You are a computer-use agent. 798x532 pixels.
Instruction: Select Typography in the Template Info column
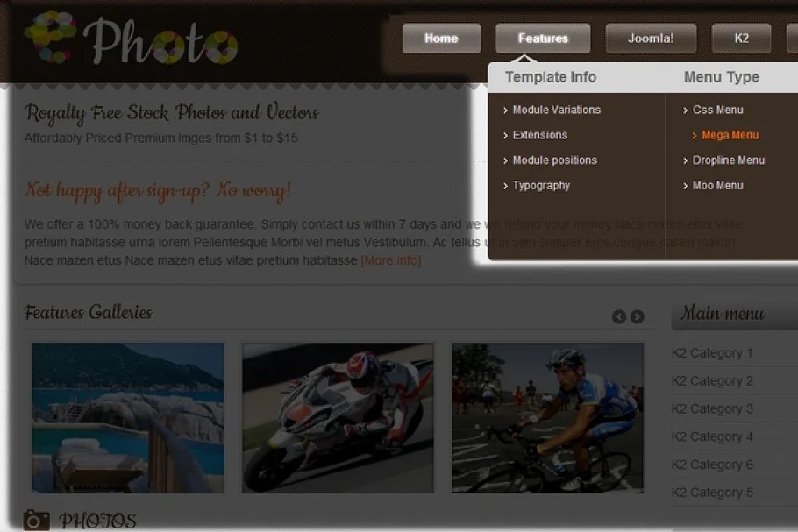(x=541, y=186)
